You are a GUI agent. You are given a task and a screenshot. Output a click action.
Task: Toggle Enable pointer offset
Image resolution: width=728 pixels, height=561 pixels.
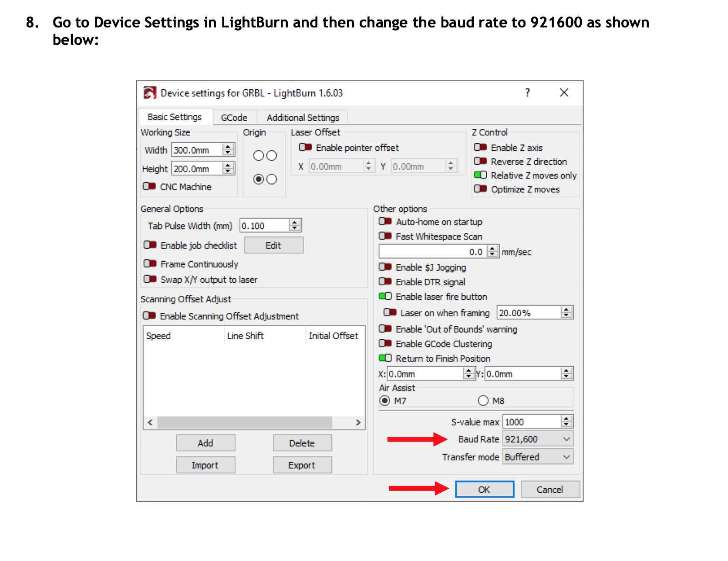(305, 147)
